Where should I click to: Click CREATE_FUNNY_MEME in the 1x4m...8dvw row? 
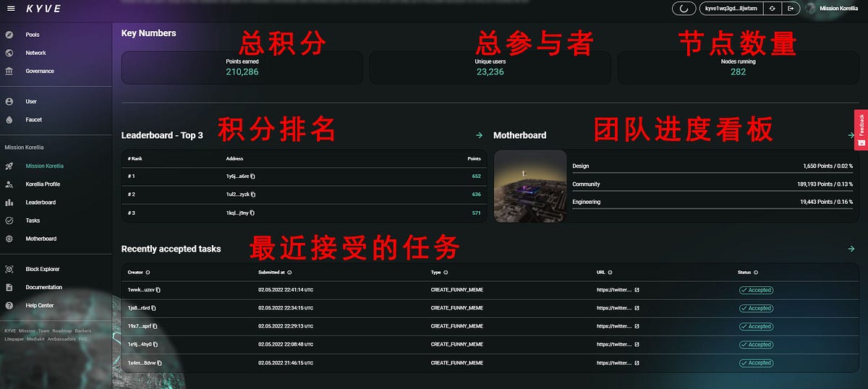pyautogui.click(x=457, y=363)
